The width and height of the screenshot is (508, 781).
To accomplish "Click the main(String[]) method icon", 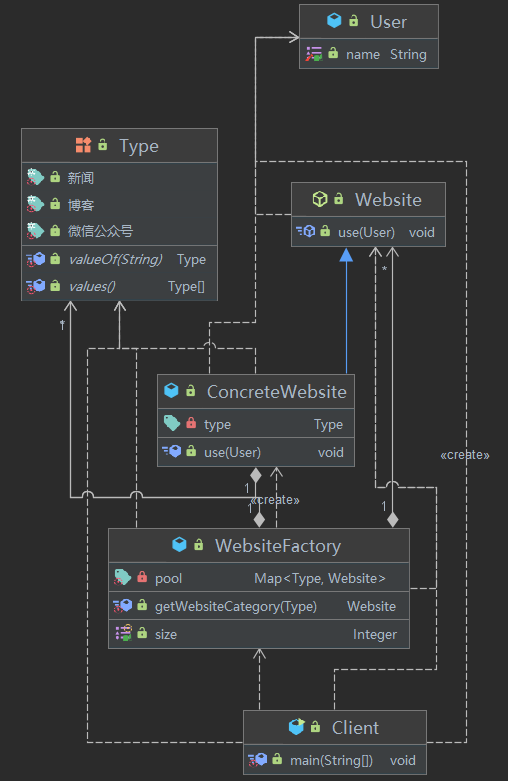I will pos(258,760).
